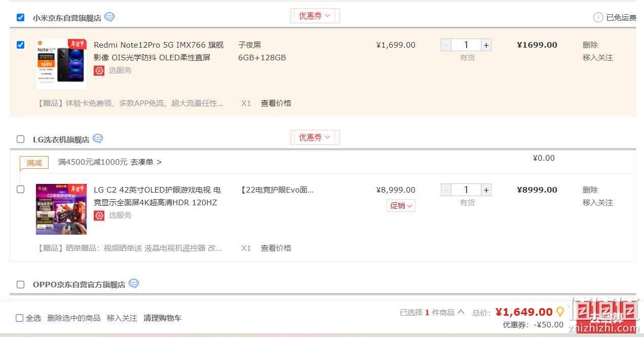Open the LG洗衣机旗舰店 store link

click(61, 139)
